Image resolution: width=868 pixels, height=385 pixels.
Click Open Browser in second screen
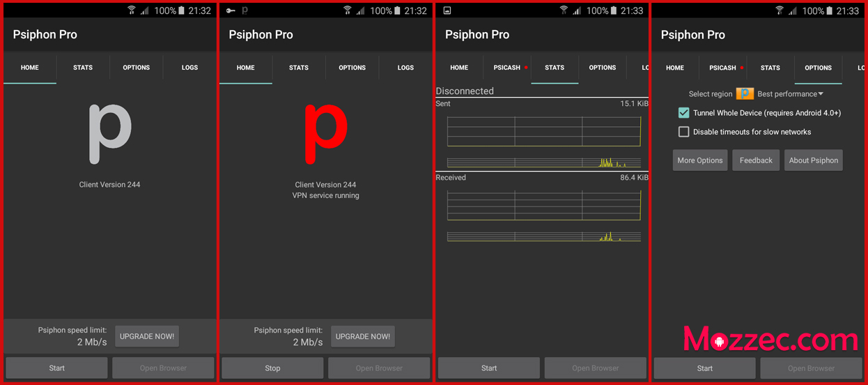click(x=379, y=368)
